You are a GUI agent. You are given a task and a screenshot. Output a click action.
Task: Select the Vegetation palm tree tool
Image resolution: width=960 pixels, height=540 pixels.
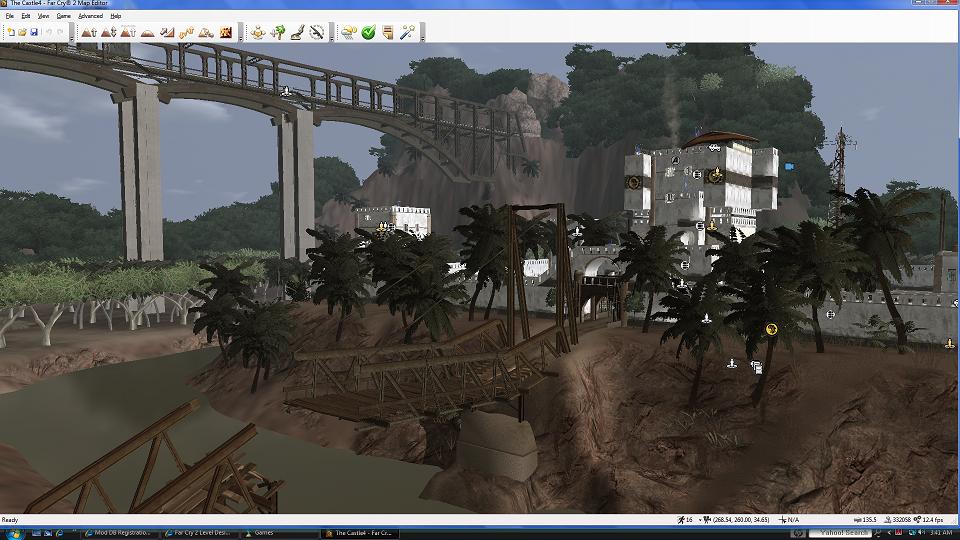pos(277,32)
